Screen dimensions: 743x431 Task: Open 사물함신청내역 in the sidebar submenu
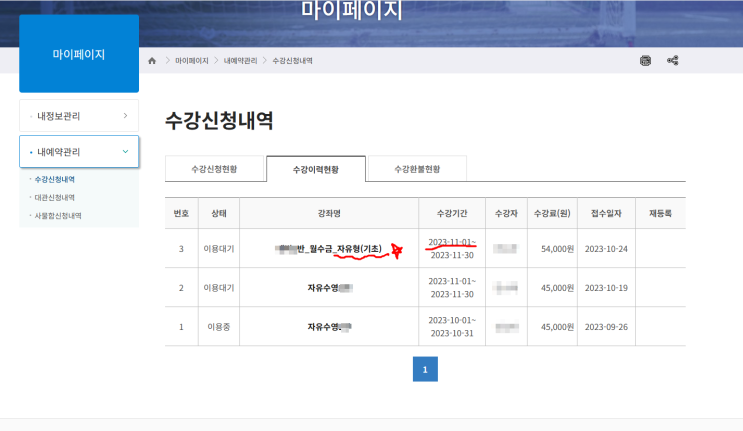(x=58, y=216)
